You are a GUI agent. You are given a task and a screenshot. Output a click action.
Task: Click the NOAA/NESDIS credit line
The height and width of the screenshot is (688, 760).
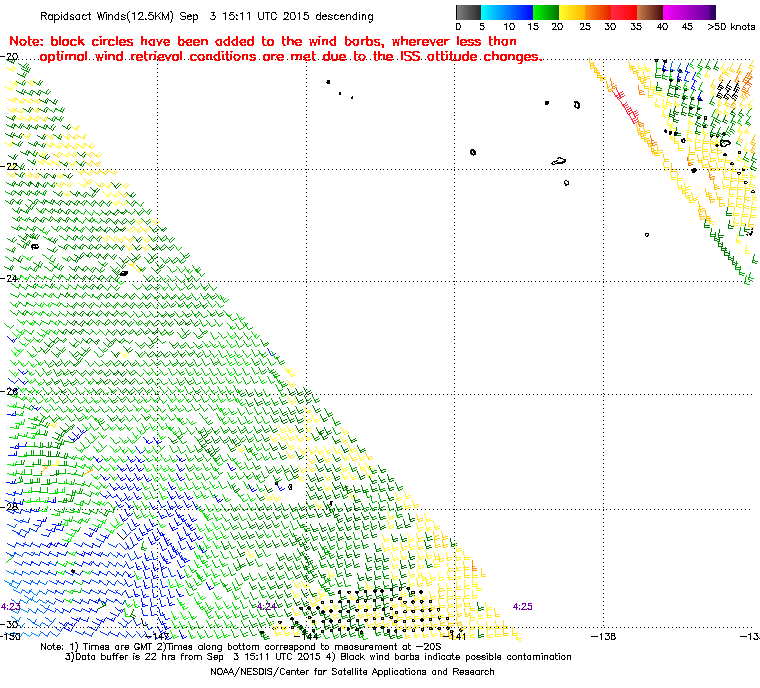click(352, 672)
